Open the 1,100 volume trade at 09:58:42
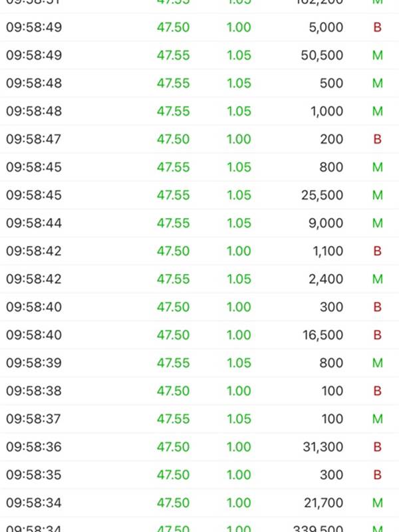Screen dimensions: 399x532 tap(199, 251)
